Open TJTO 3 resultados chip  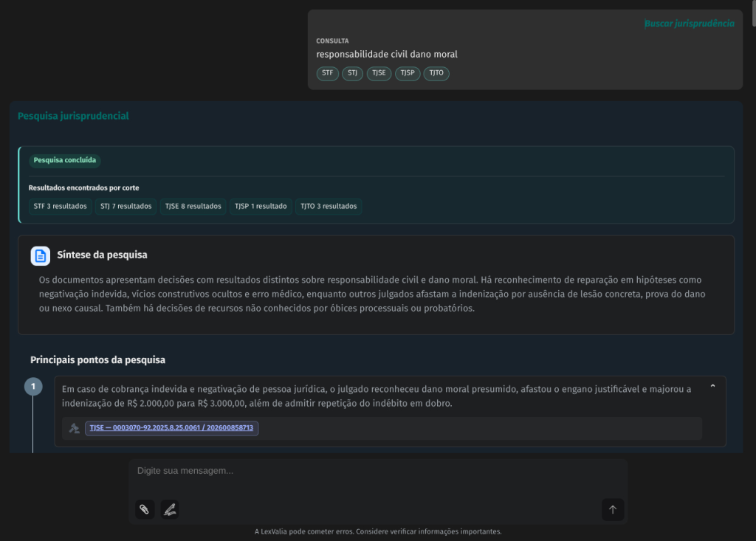(x=329, y=207)
